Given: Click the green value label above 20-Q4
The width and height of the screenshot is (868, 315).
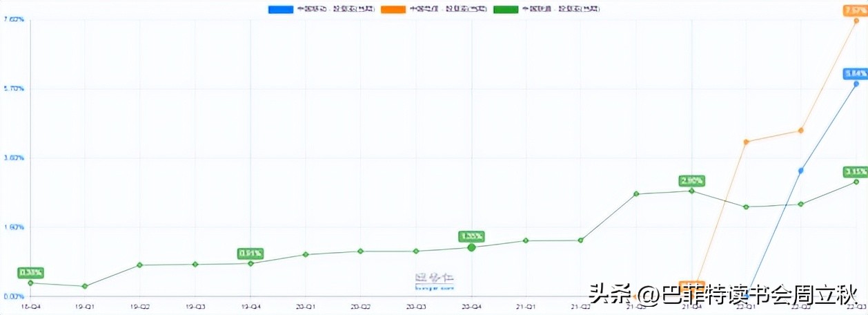Looking at the screenshot, I should [x=471, y=236].
